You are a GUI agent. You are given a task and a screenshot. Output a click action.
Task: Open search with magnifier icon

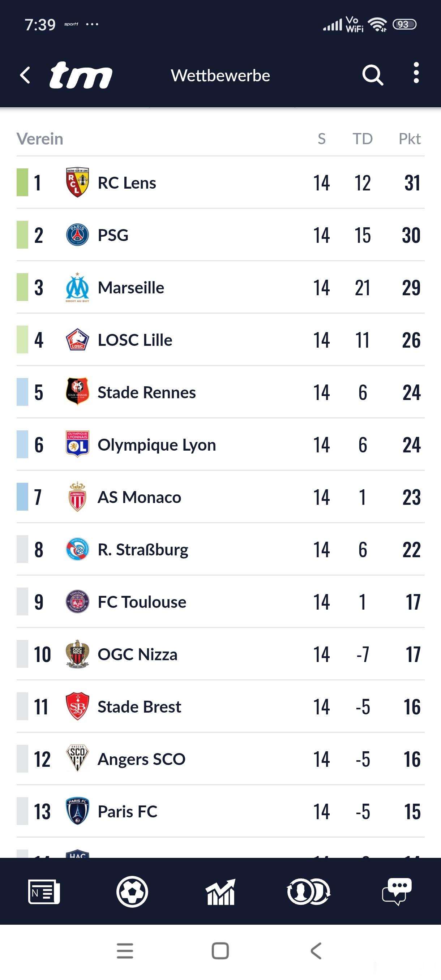click(x=372, y=75)
